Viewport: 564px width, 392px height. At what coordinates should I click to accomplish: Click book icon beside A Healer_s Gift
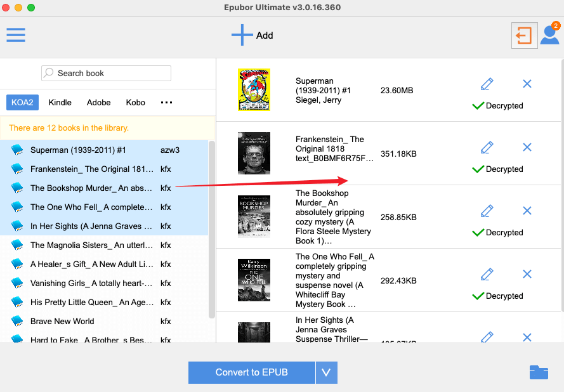(x=17, y=265)
